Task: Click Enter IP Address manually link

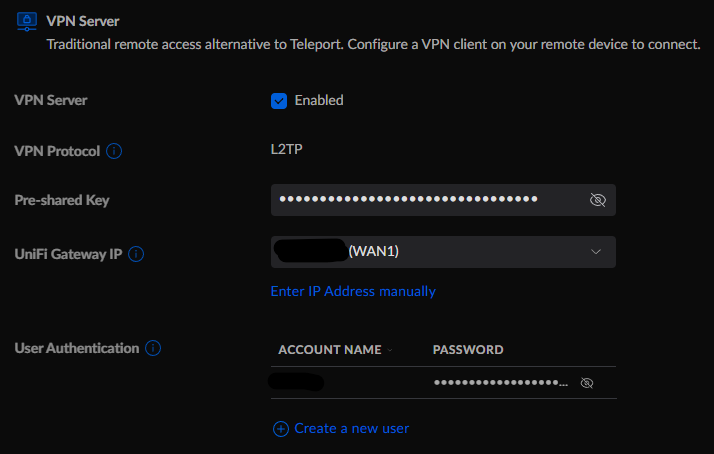Action: pos(353,291)
